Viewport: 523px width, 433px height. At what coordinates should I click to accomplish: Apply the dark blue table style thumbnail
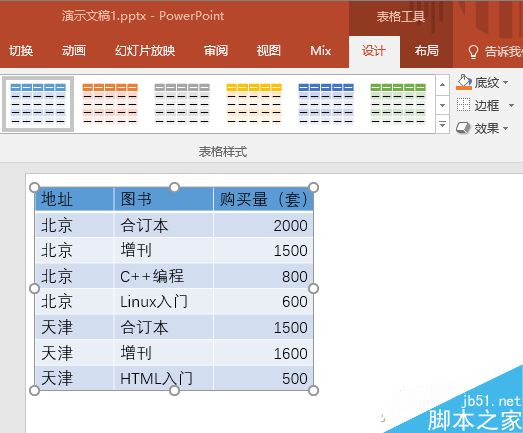click(x=326, y=103)
